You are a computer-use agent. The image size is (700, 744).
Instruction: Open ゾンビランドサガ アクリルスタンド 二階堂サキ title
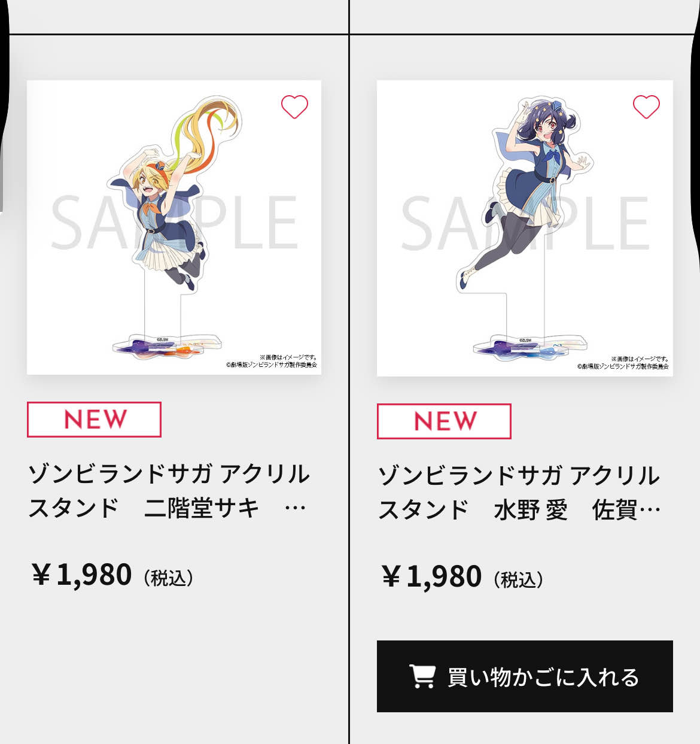click(169, 491)
